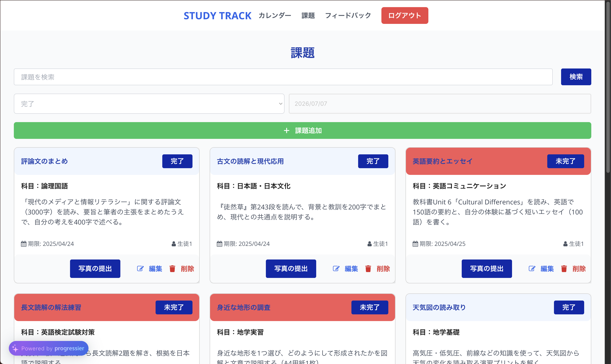This screenshot has width=611, height=364.
Task: Click the calendar icon on 評論文のまとめ deadline
Action: point(23,244)
